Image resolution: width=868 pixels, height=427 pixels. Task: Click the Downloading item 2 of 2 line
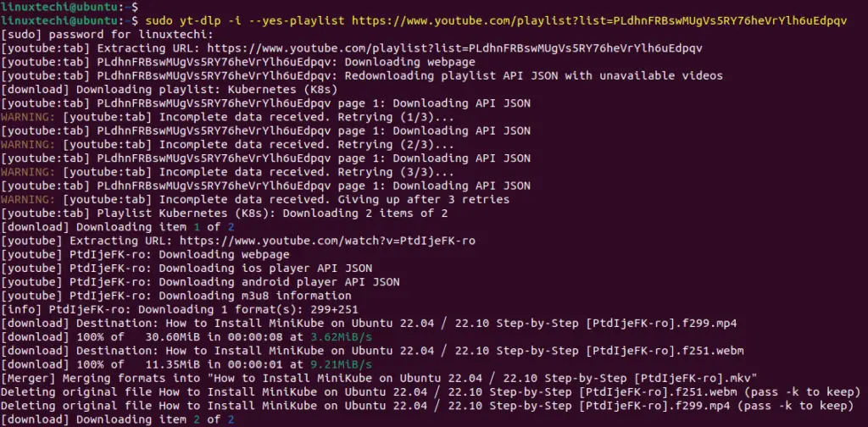point(117,420)
